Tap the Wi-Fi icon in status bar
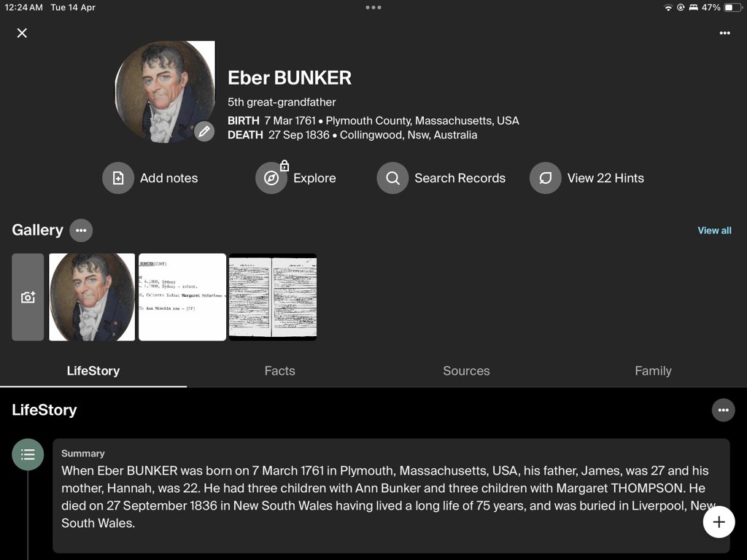747x560 pixels. 668,7
